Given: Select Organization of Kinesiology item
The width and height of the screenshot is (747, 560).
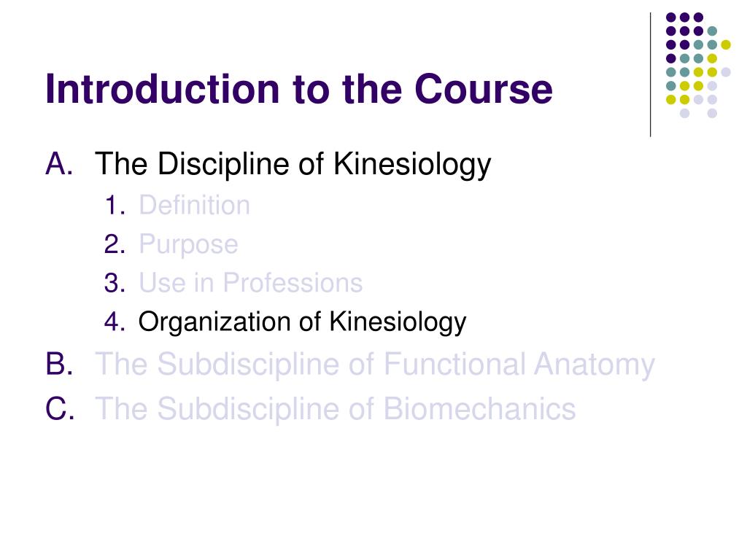Looking at the screenshot, I should click(302, 322).
